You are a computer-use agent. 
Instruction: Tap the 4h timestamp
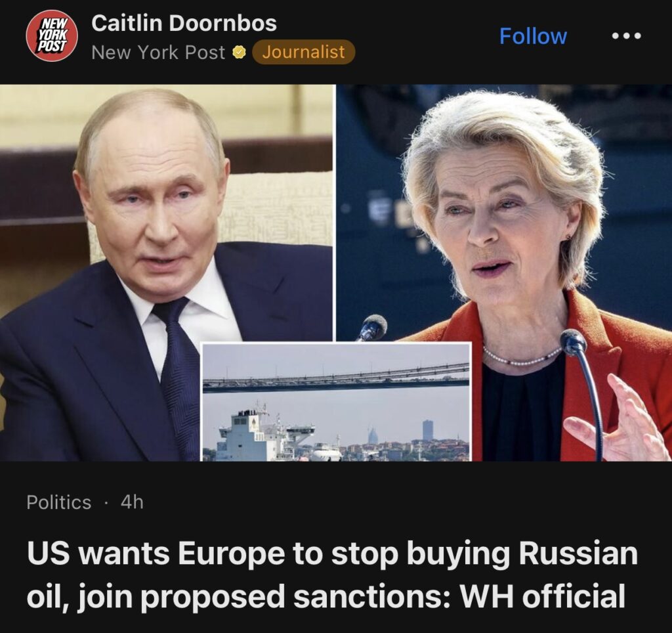click(x=132, y=502)
